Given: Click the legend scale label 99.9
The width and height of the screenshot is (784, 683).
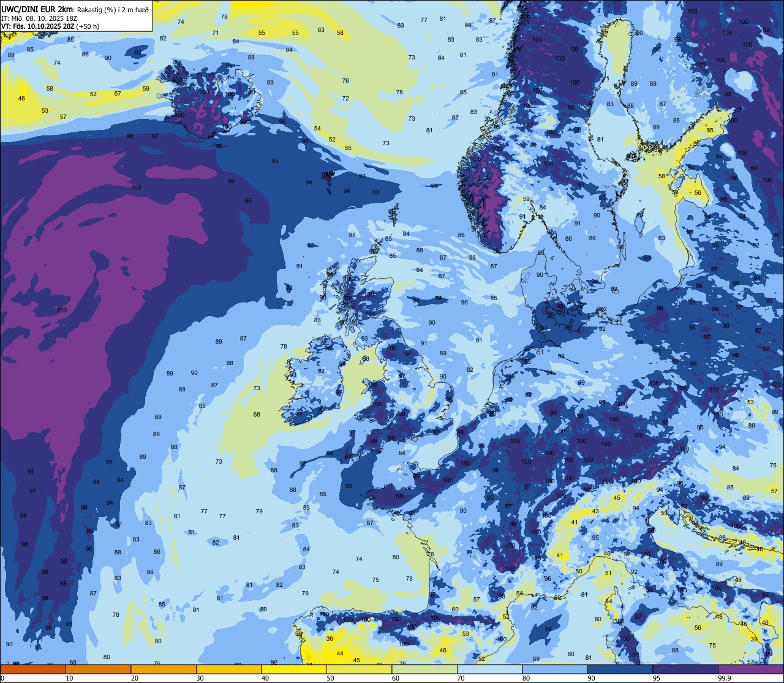Looking at the screenshot, I should (x=724, y=677).
